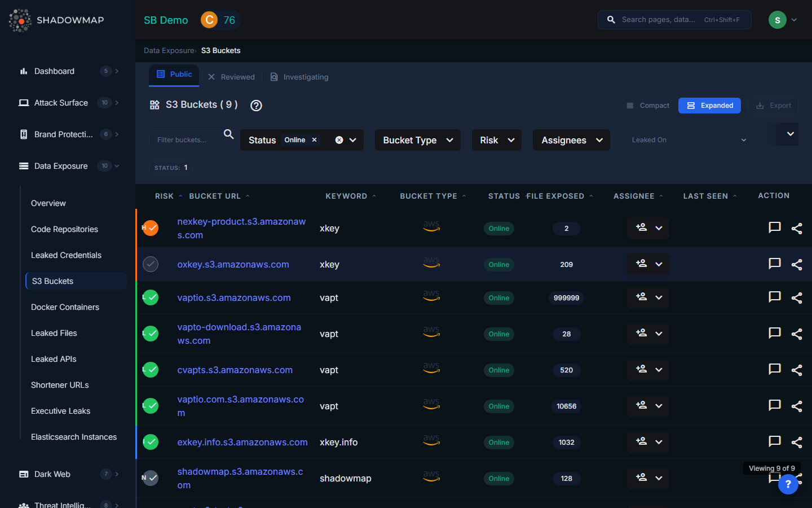Viewport: 812px width, 508px height.
Task: Expand the Risk filter dropdown
Action: click(x=496, y=140)
